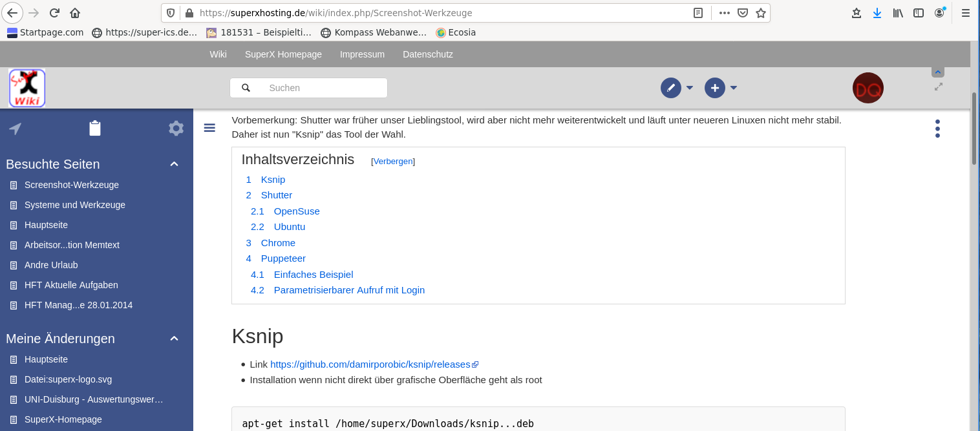
Task: Open Systeme und Werkzeuge visited page
Action: click(x=75, y=205)
